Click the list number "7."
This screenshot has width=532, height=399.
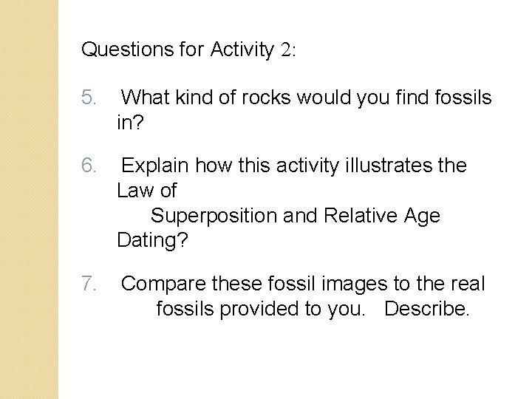[89, 283]
